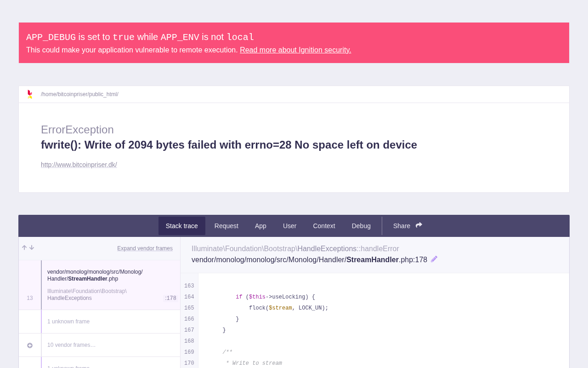Select the User tab

[x=289, y=226]
